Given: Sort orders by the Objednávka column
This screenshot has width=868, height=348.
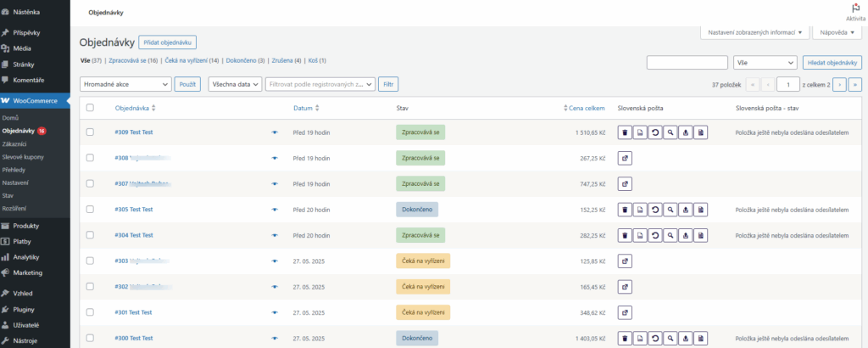Looking at the screenshot, I should pyautogui.click(x=135, y=109).
